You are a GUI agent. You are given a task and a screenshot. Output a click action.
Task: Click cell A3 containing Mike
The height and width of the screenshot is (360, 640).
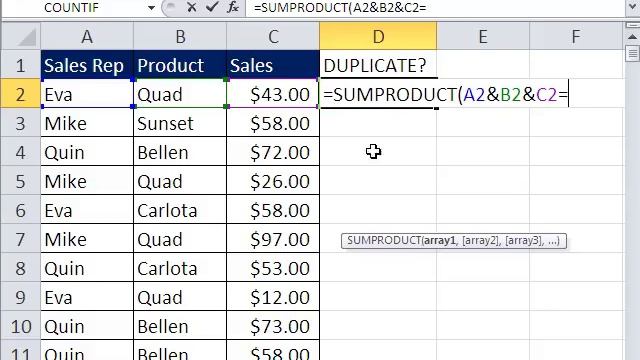click(87, 123)
